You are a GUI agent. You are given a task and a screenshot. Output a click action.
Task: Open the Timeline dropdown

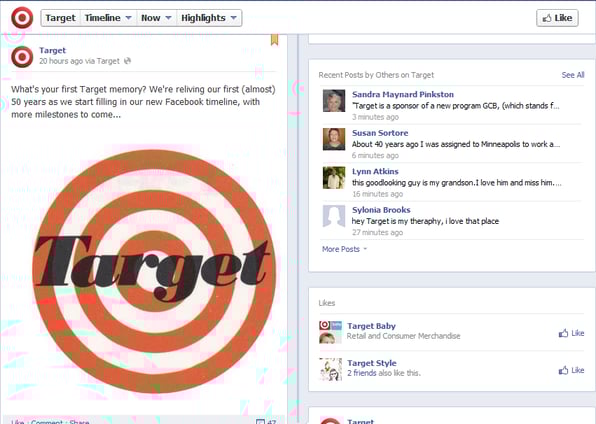point(108,18)
